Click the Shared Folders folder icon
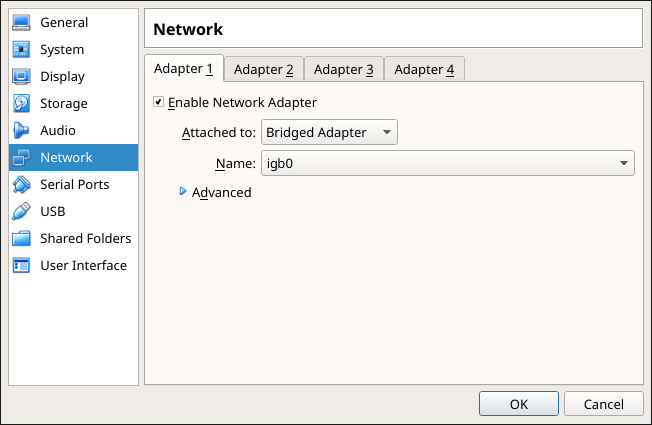The height and width of the screenshot is (425, 652). [x=22, y=239]
